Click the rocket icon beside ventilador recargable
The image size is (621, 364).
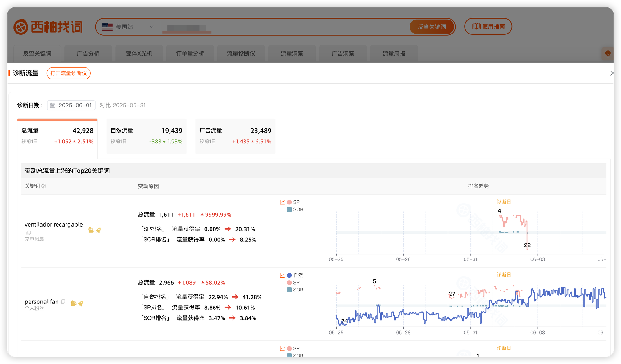pos(98,230)
